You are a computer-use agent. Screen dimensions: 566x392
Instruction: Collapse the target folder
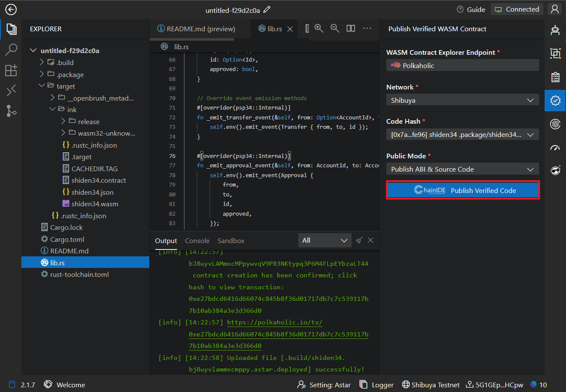65,86
